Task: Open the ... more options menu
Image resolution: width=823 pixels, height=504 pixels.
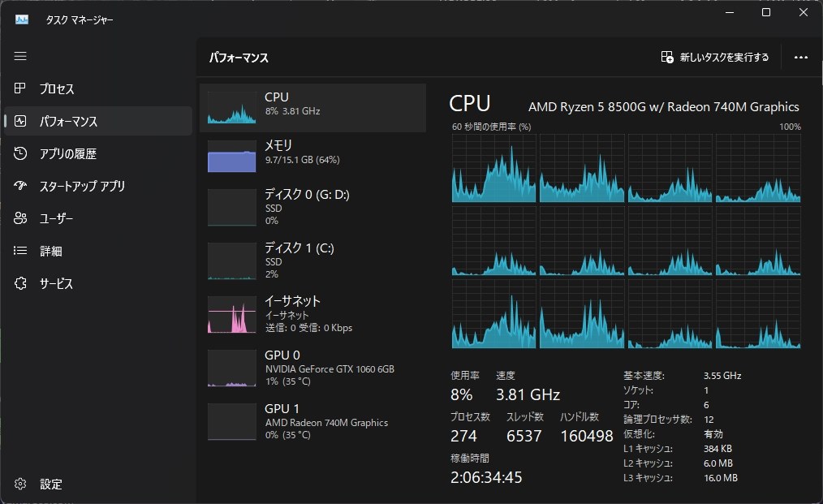Action: [801, 58]
